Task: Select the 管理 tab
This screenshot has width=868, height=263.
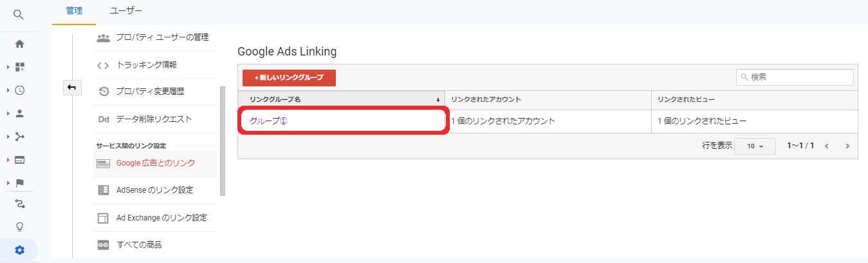Action: click(75, 10)
